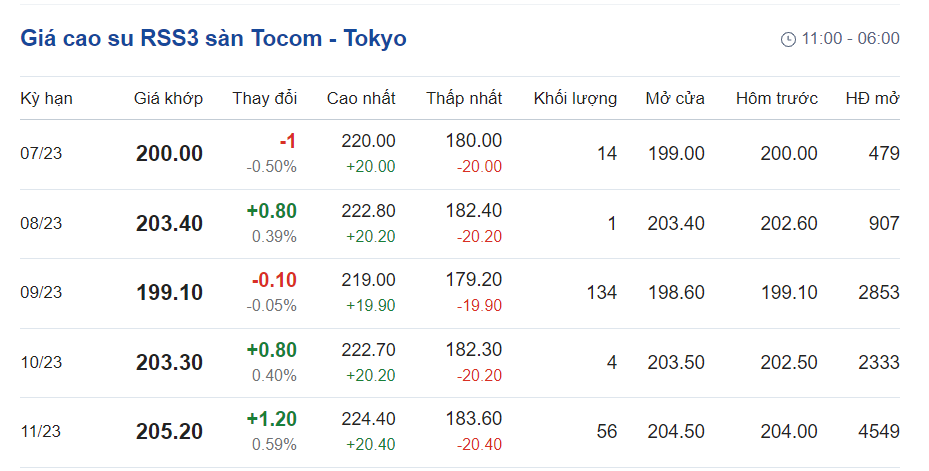The height and width of the screenshot is (471, 929).
Task: Click the Mở cửa column header
Action: (x=675, y=98)
